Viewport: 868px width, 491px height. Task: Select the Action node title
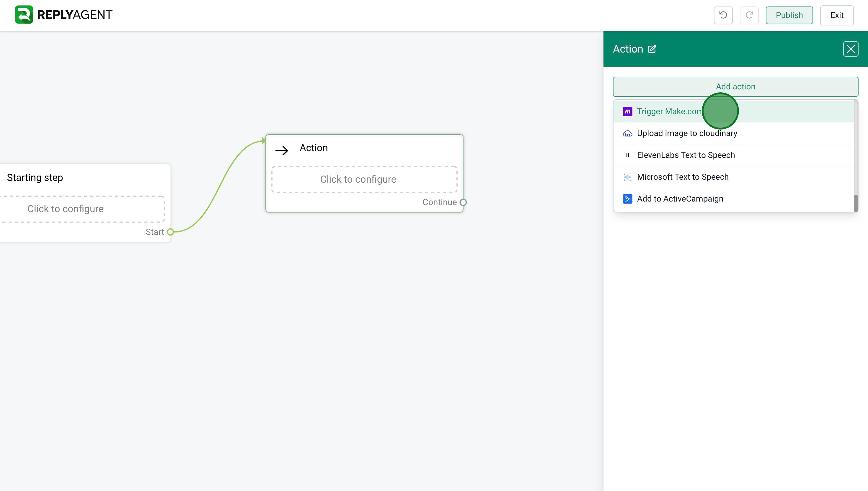[x=314, y=148]
